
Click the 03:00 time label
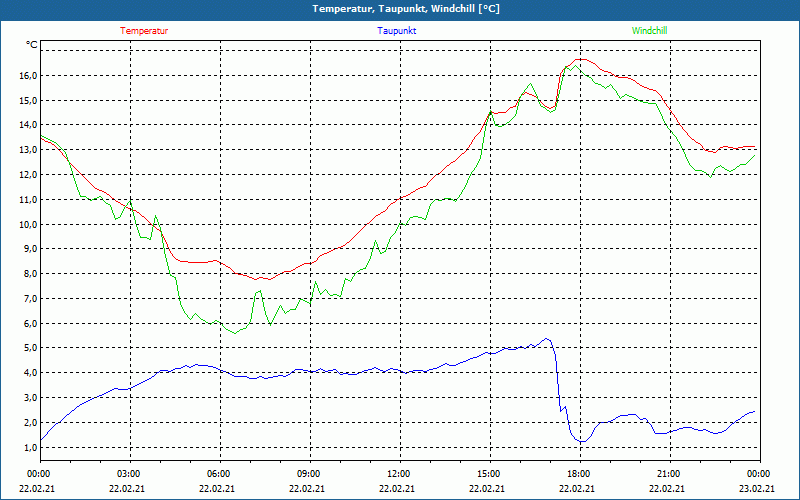[x=129, y=474]
